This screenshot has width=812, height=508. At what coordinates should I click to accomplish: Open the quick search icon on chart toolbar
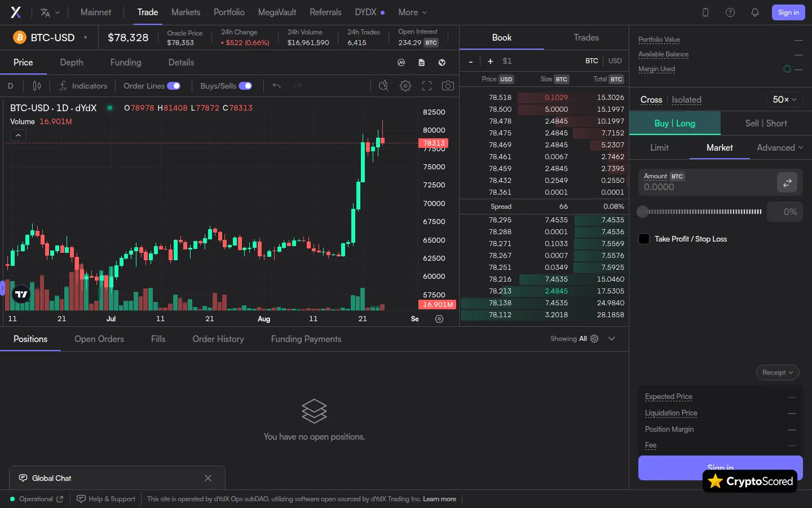click(383, 86)
